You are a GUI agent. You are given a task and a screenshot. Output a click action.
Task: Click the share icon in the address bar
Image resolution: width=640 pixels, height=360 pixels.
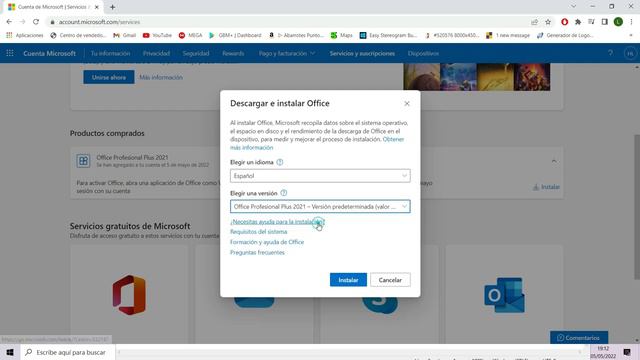tap(534, 22)
